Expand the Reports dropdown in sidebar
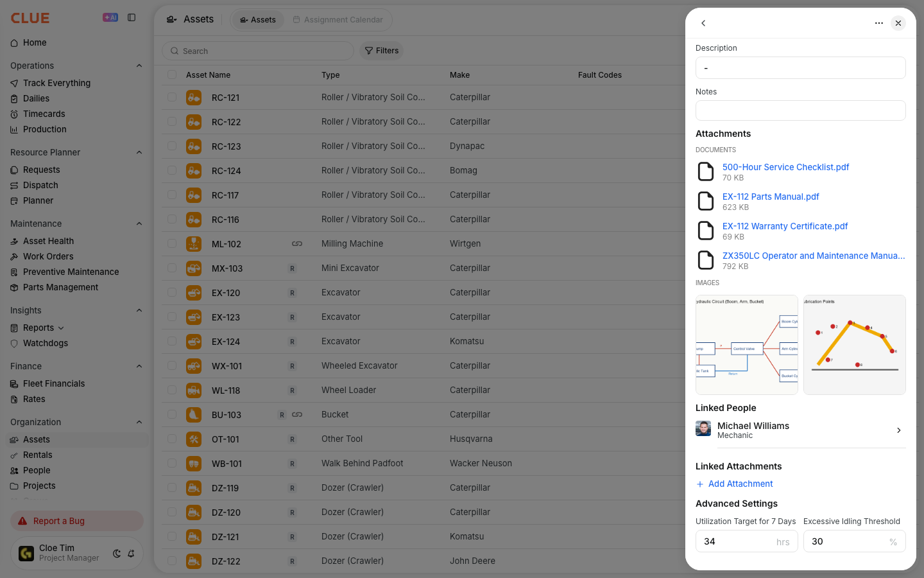924x578 pixels. pyautogui.click(x=61, y=328)
